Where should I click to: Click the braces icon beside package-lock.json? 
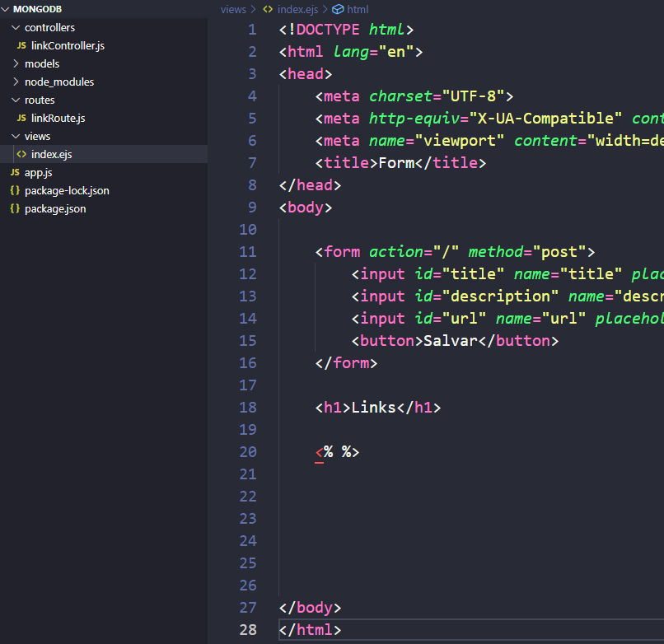tap(15, 190)
